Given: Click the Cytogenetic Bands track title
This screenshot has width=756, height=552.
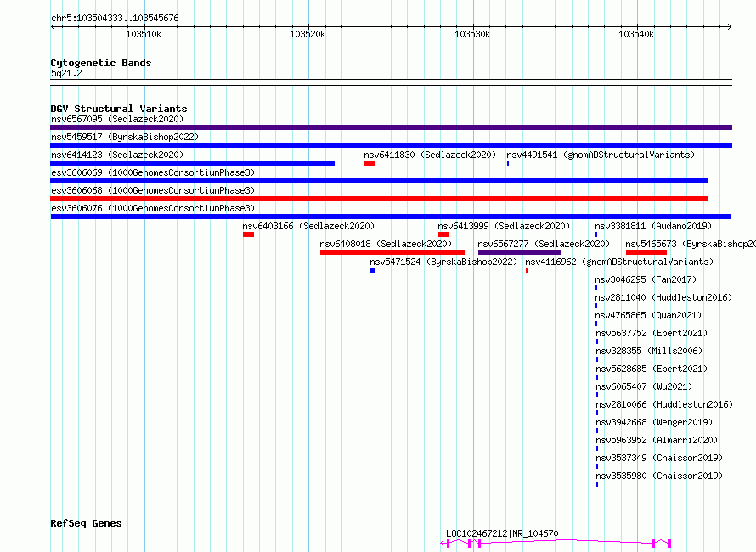Looking at the screenshot, I should click(x=101, y=63).
